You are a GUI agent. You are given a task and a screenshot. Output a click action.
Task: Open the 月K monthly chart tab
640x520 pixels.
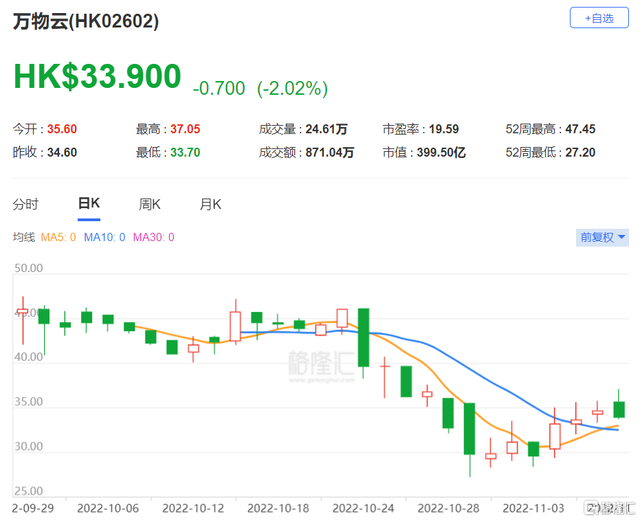(210, 204)
